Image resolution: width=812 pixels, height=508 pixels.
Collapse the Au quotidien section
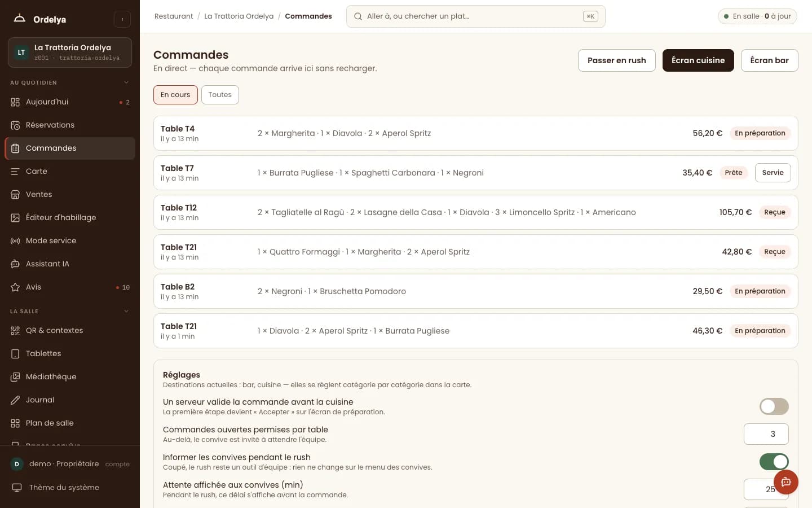[x=70, y=83]
